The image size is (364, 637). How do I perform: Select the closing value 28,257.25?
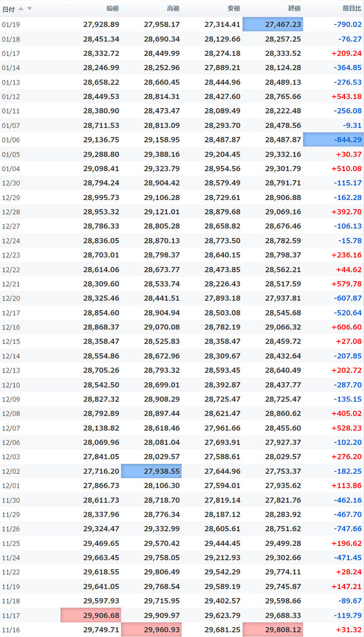283,39
